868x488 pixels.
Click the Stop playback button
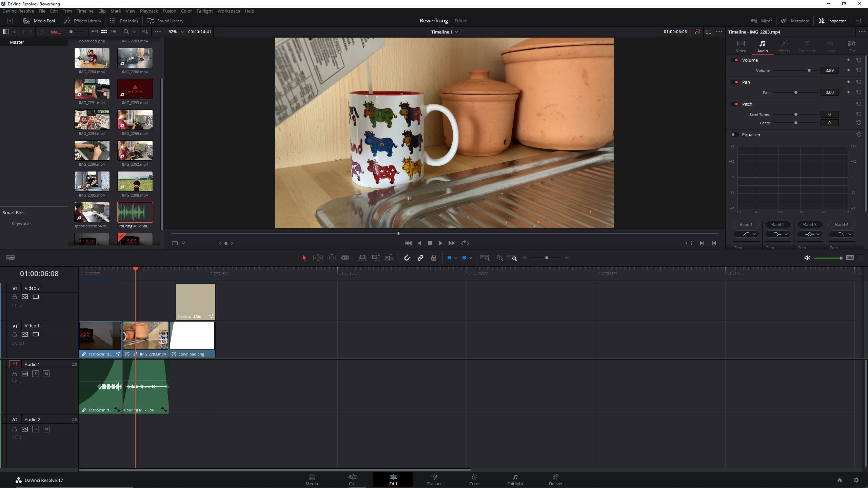click(x=430, y=243)
